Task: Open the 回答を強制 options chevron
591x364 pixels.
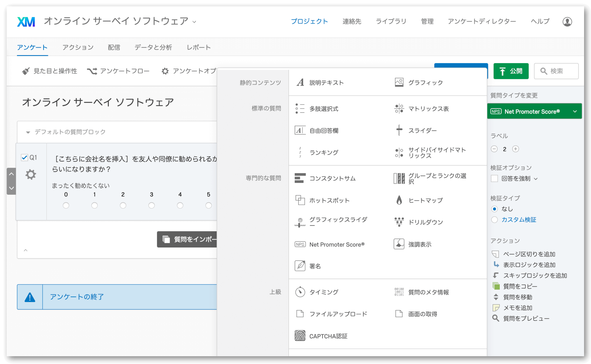Action: [536, 179]
